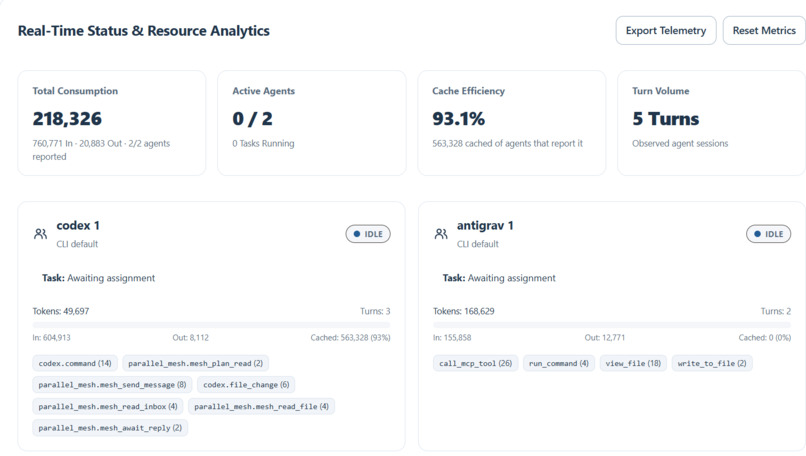The height and width of the screenshot is (456, 806).
Task: Select the parallel_mesh.mesh_plan_read (2) tag
Action: [x=195, y=363]
